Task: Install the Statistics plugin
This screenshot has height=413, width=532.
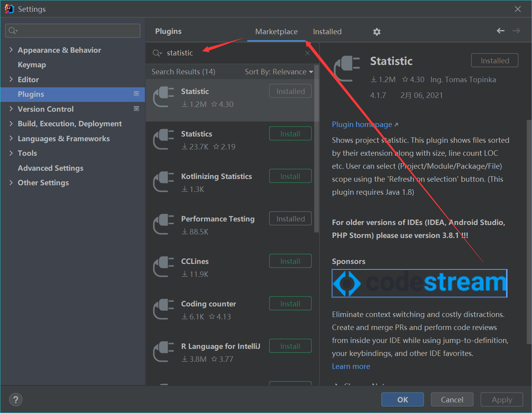Action: coord(290,134)
